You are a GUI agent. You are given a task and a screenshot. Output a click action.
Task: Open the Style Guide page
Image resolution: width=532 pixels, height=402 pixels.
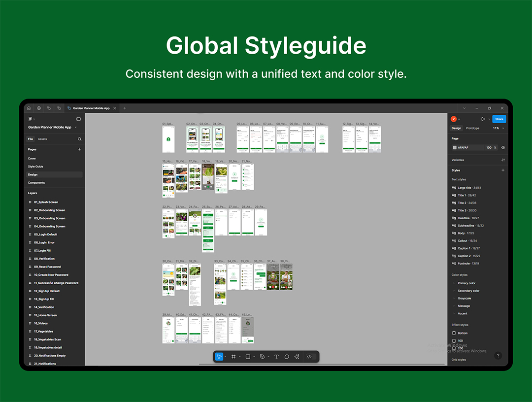click(35, 167)
